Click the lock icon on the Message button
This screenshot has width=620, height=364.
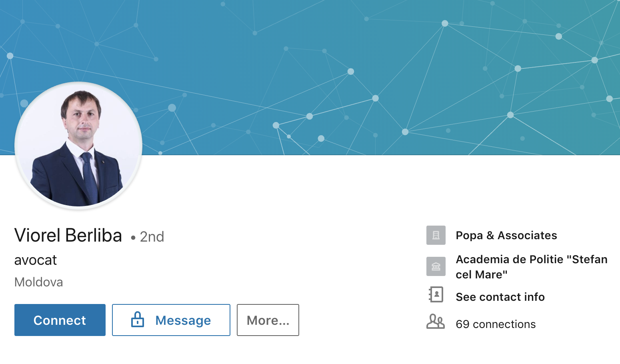pyautogui.click(x=138, y=320)
